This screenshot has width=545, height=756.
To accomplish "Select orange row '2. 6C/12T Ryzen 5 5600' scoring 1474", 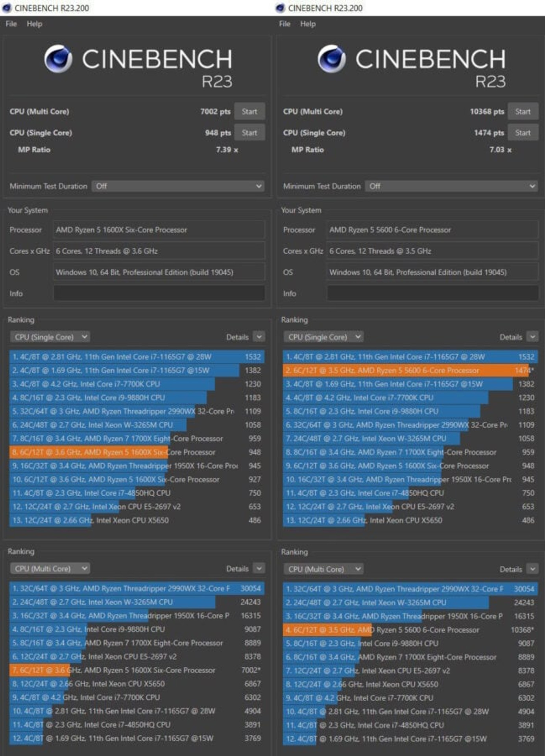I will point(410,371).
